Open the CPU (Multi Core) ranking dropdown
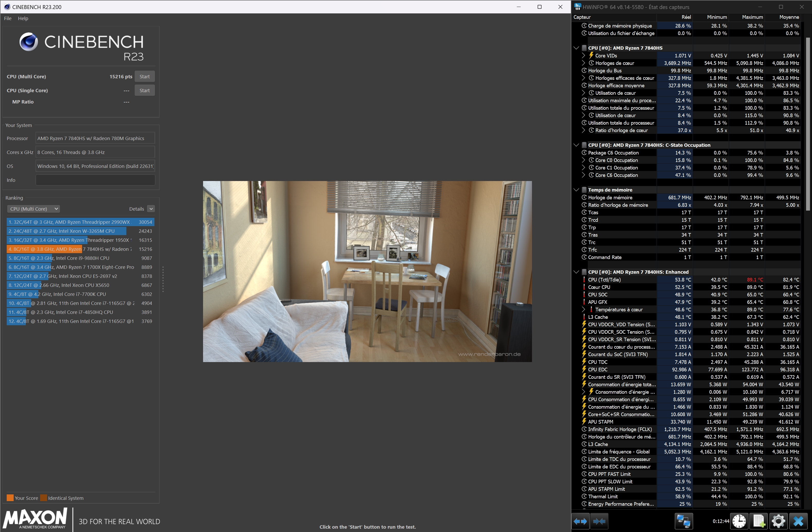Image resolution: width=812 pixels, height=532 pixels. (33, 209)
